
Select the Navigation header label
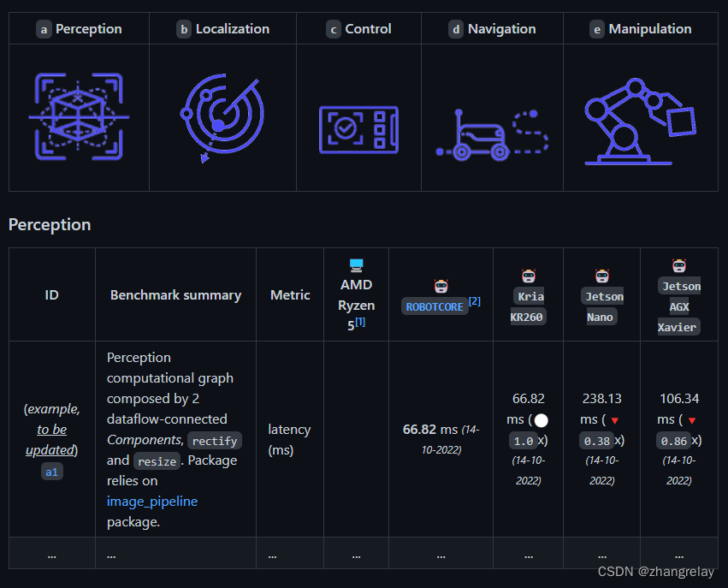click(502, 29)
